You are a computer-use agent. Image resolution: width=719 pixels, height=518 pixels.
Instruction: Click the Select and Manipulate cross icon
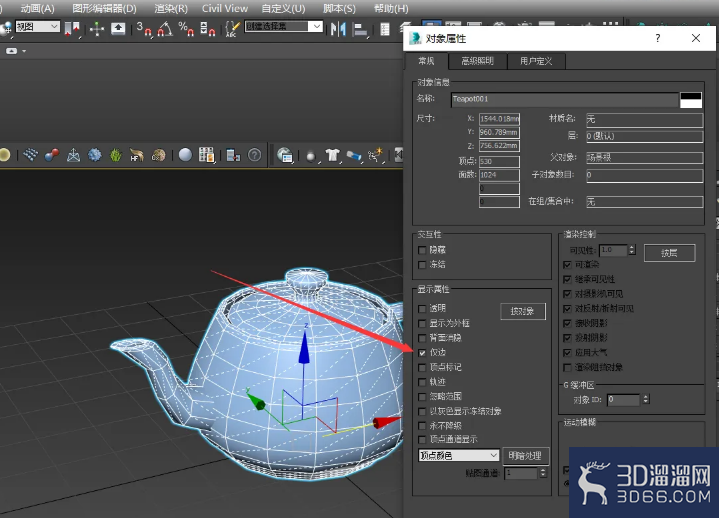97,29
